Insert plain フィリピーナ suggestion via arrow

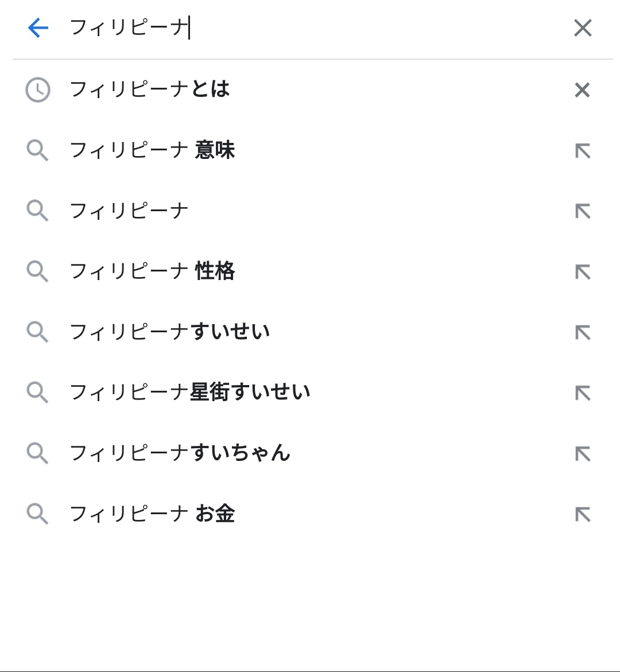pyautogui.click(x=583, y=211)
